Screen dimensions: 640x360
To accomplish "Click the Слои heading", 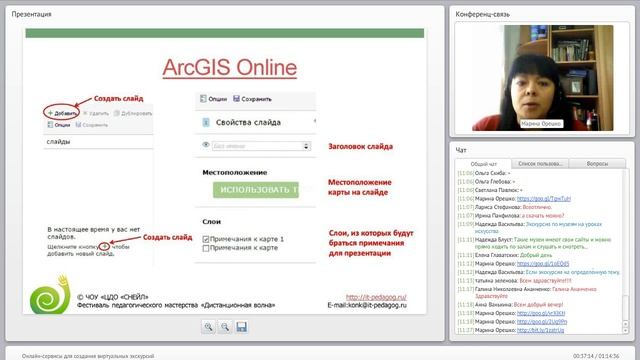I will 211,222.
